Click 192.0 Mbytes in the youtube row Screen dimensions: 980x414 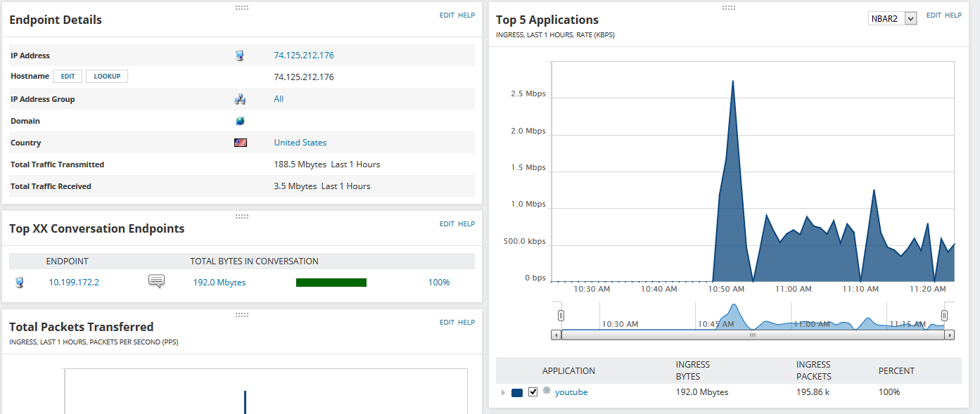click(x=702, y=392)
